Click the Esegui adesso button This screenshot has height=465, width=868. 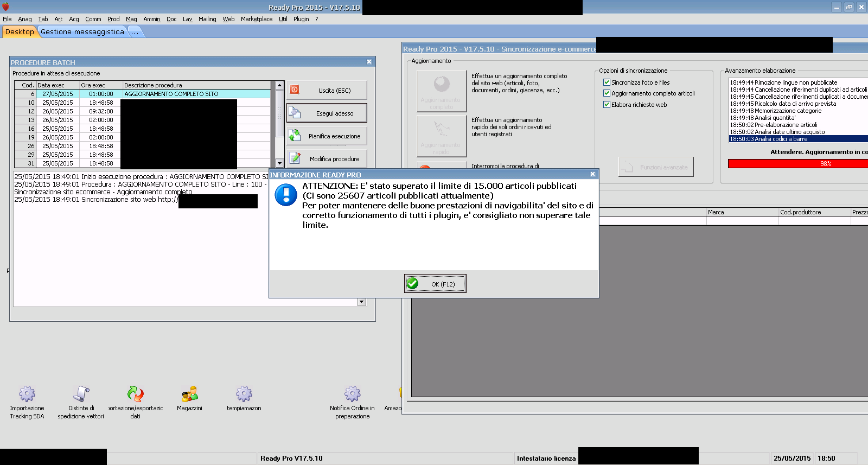coord(327,112)
